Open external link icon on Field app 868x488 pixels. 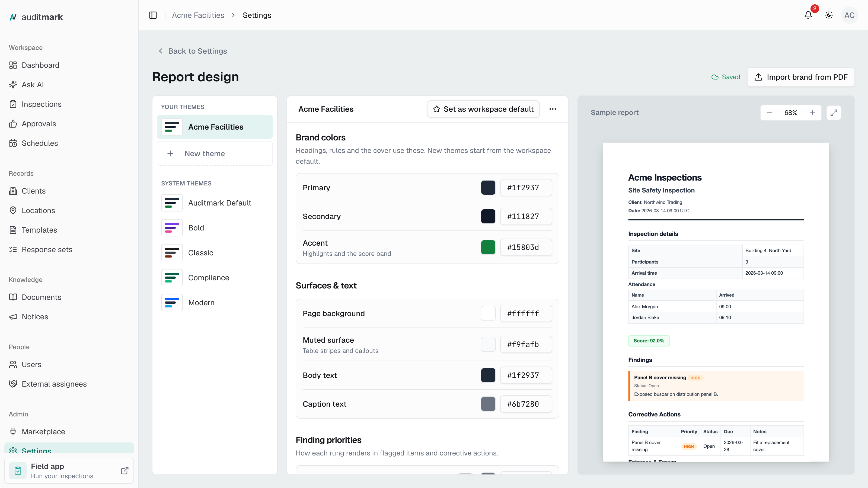[125, 470]
